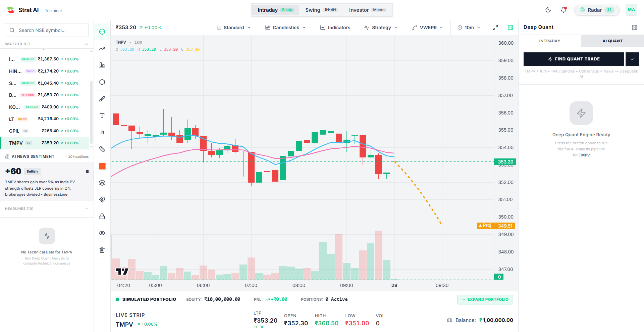Viewport: 644px width, 332px height.
Task: Open the Strategy dropdown
Action: click(x=381, y=28)
